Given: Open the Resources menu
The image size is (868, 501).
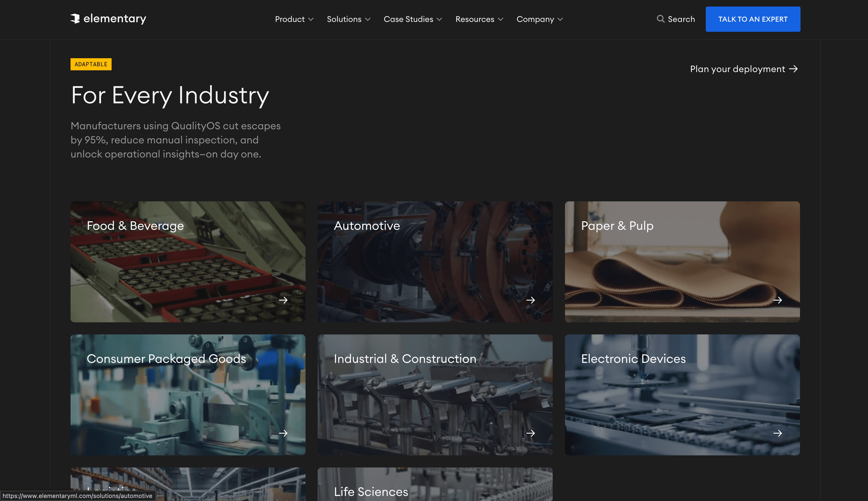Looking at the screenshot, I should (x=479, y=19).
